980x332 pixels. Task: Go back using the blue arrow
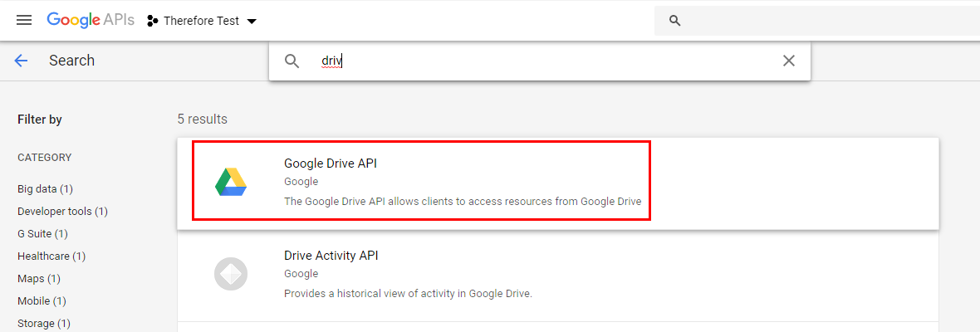click(x=22, y=61)
